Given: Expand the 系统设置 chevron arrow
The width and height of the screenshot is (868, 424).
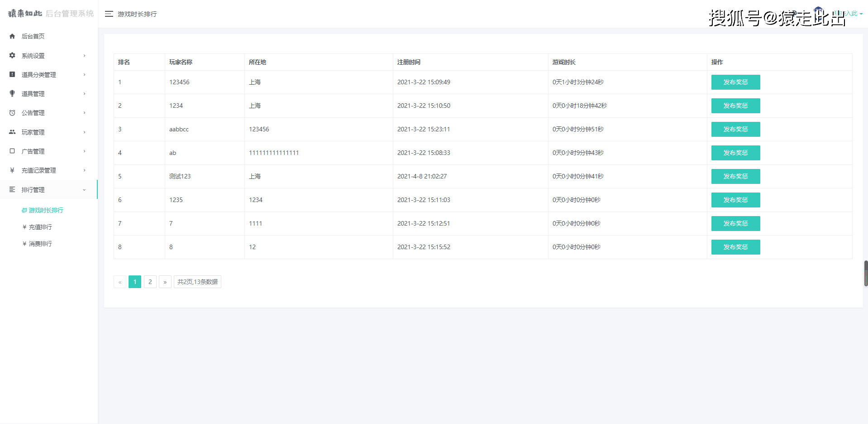Looking at the screenshot, I should [84, 56].
